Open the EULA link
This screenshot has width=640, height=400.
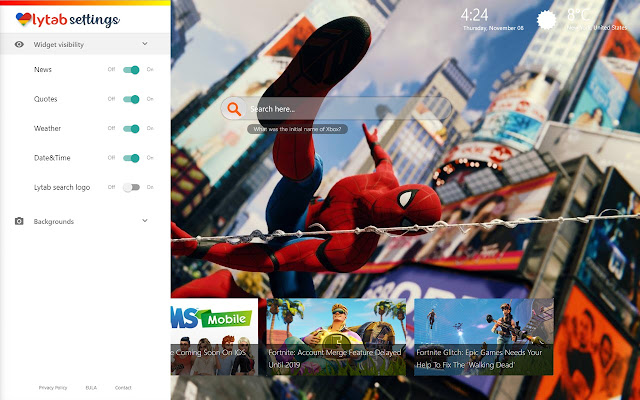tap(91, 388)
